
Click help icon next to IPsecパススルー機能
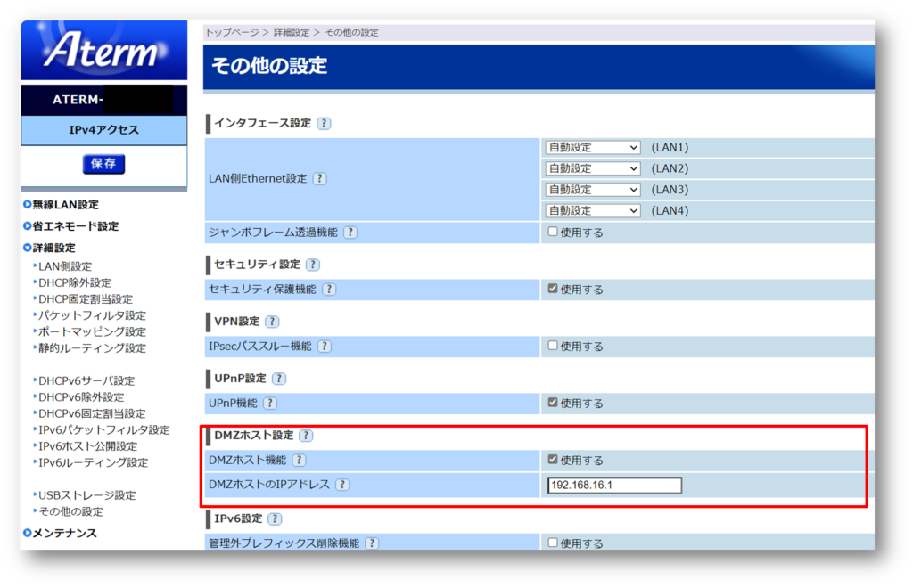point(325,347)
